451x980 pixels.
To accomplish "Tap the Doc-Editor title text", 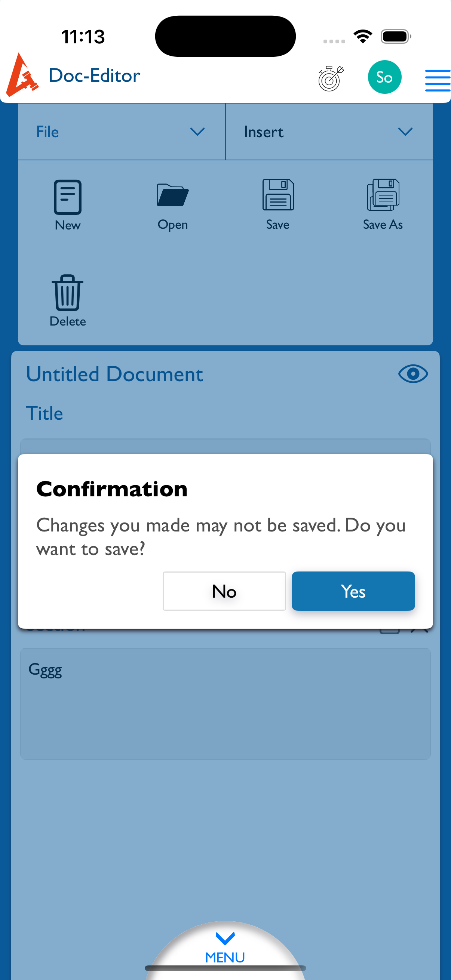I will (94, 76).
